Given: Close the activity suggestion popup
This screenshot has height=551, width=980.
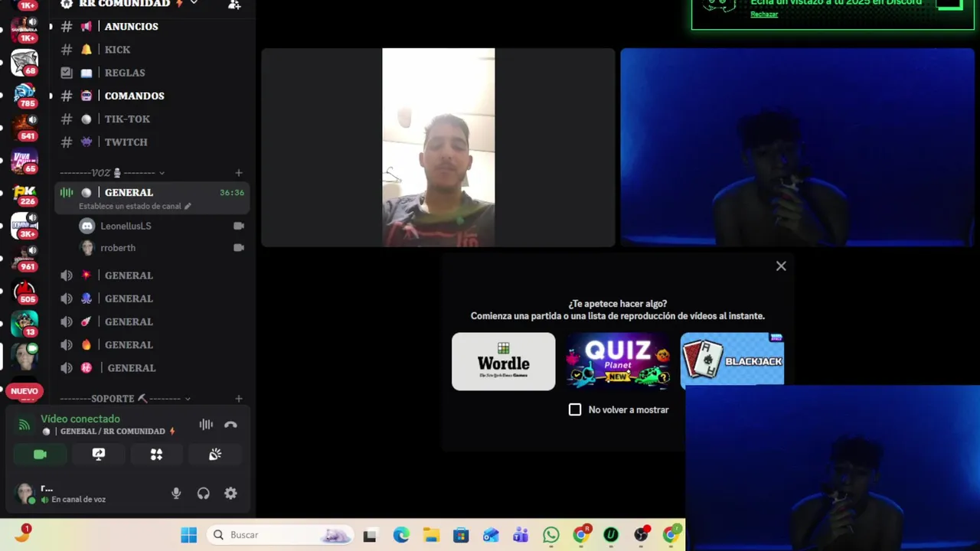Looking at the screenshot, I should pyautogui.click(x=781, y=266).
